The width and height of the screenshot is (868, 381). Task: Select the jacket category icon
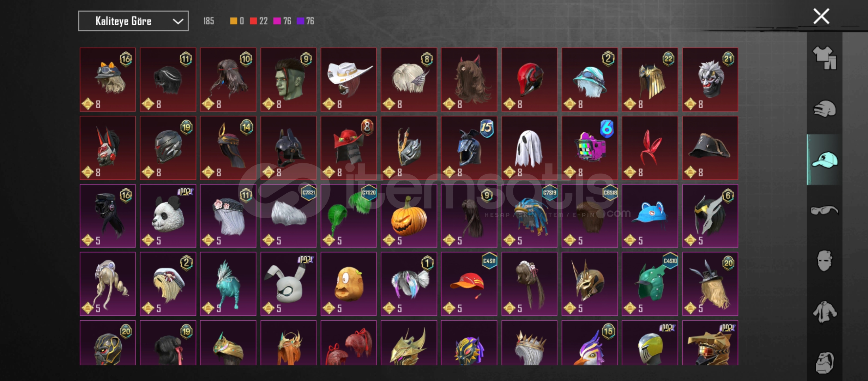pos(824,312)
